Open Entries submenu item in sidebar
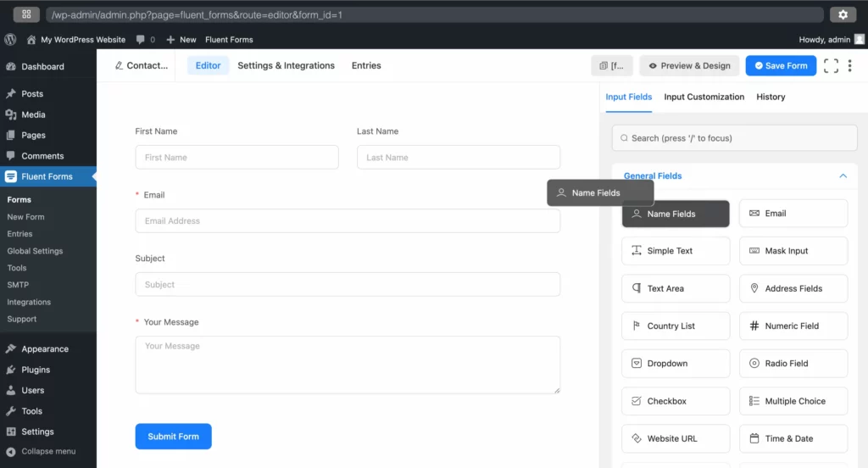 [x=19, y=234]
